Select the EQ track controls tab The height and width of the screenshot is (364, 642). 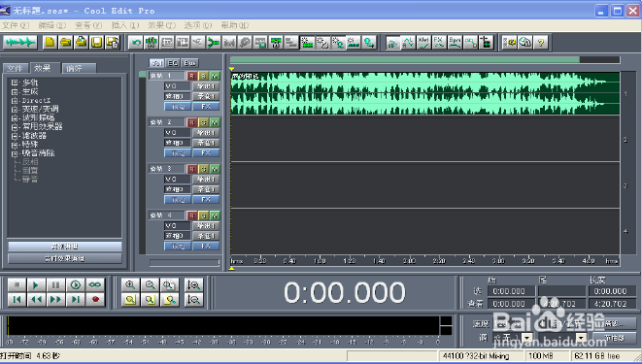(x=173, y=63)
